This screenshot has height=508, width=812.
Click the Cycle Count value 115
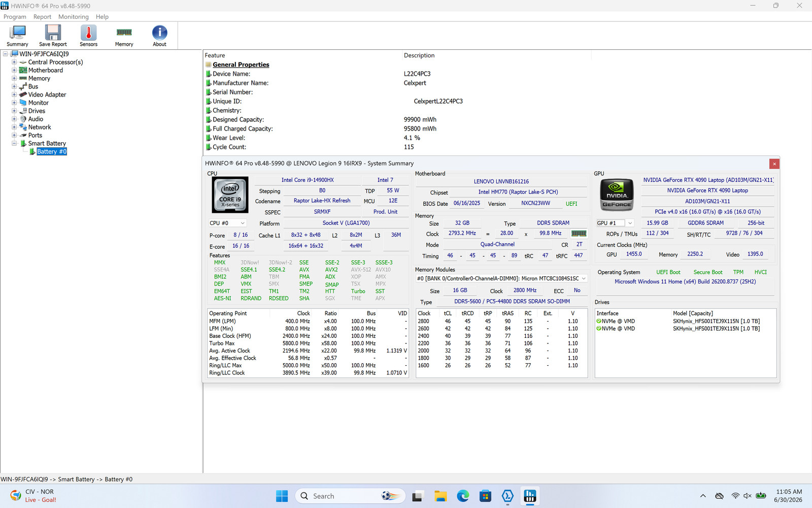[x=409, y=147]
